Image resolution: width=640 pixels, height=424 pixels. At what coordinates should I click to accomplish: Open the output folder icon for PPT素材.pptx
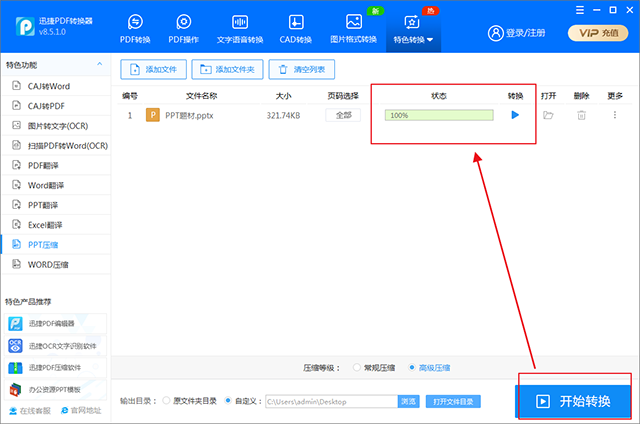click(548, 115)
